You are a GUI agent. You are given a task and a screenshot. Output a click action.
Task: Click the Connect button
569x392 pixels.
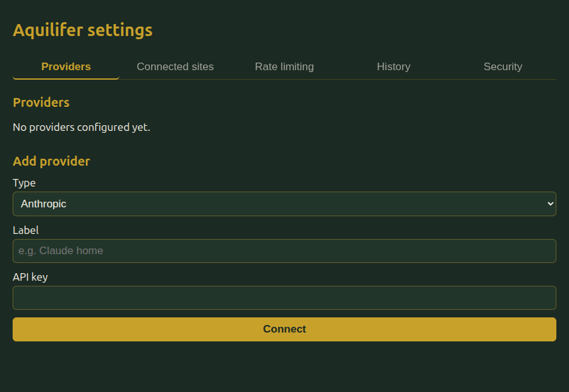284,329
